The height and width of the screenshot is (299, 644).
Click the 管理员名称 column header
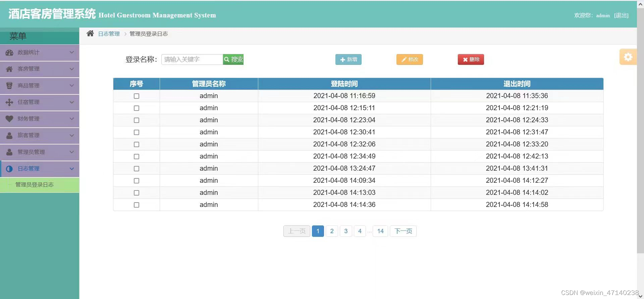click(209, 84)
